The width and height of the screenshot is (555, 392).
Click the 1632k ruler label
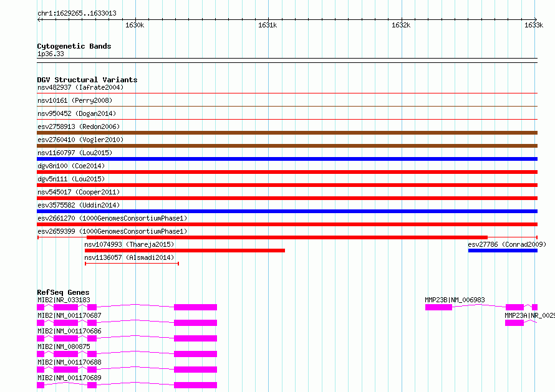[x=401, y=25]
